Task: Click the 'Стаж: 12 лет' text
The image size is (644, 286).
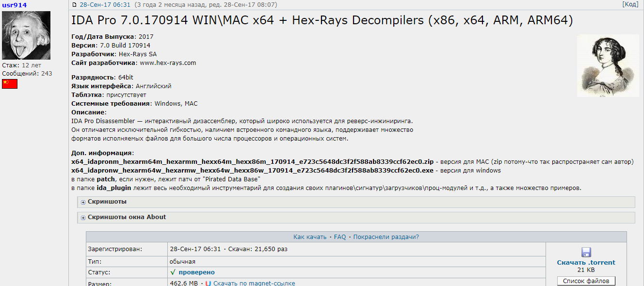Action: pyautogui.click(x=22, y=65)
